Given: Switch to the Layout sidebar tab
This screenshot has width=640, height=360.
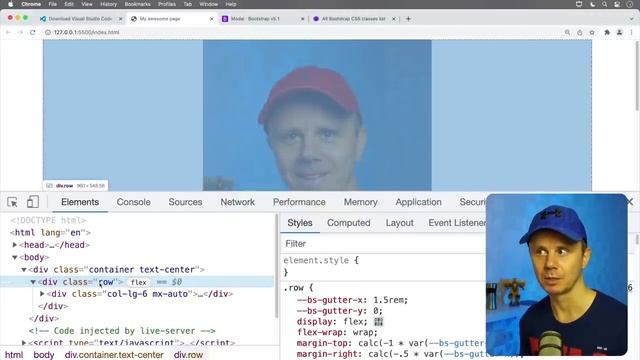Looking at the screenshot, I should [400, 223].
